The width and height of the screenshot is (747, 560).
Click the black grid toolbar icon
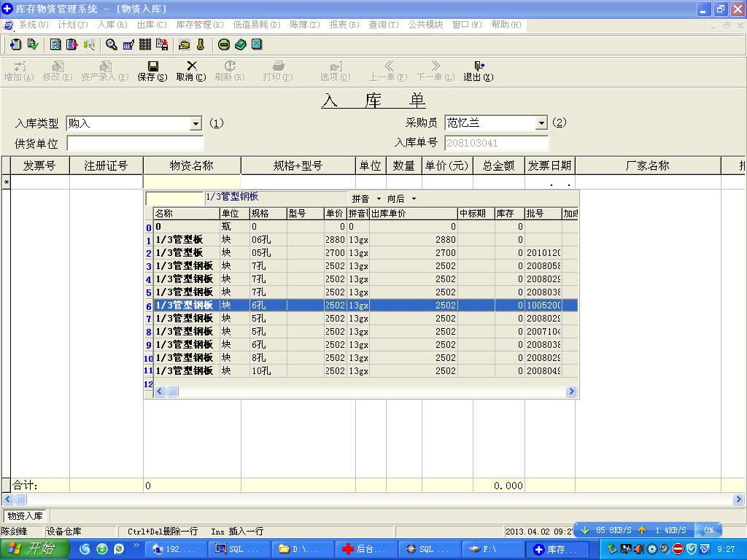[145, 44]
